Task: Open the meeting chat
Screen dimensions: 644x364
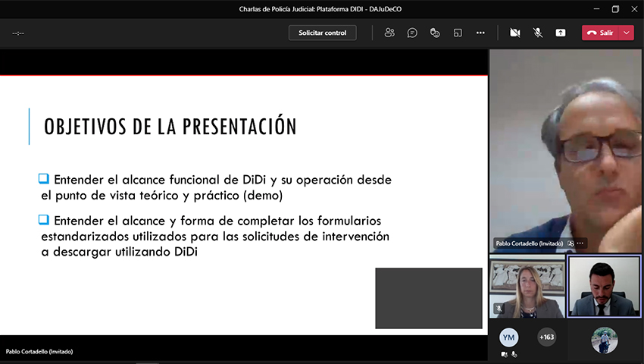Action: click(412, 33)
